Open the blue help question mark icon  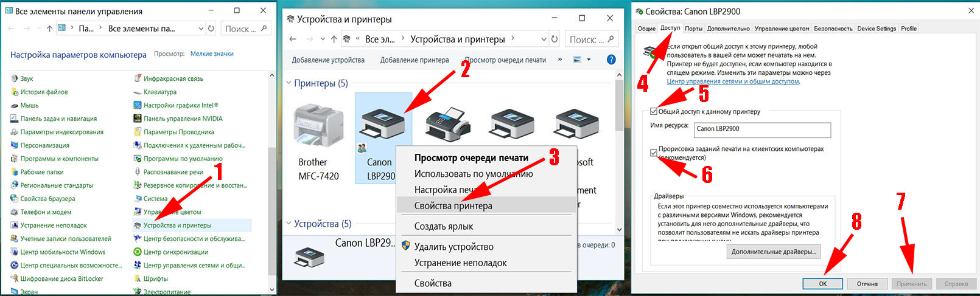coord(611,60)
